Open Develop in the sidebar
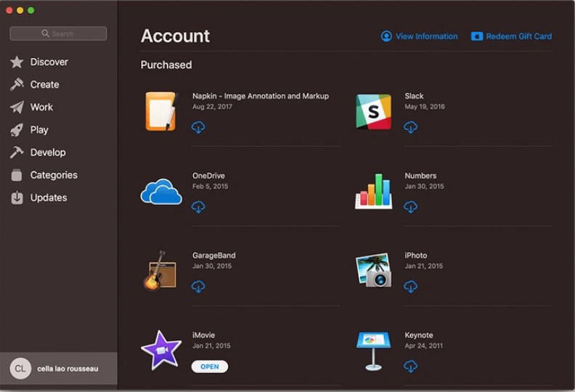This screenshot has height=392, width=575. pyautogui.click(x=48, y=152)
